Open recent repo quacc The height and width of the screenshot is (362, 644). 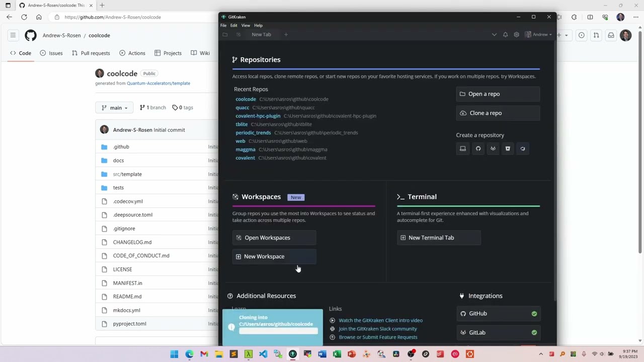click(x=242, y=108)
